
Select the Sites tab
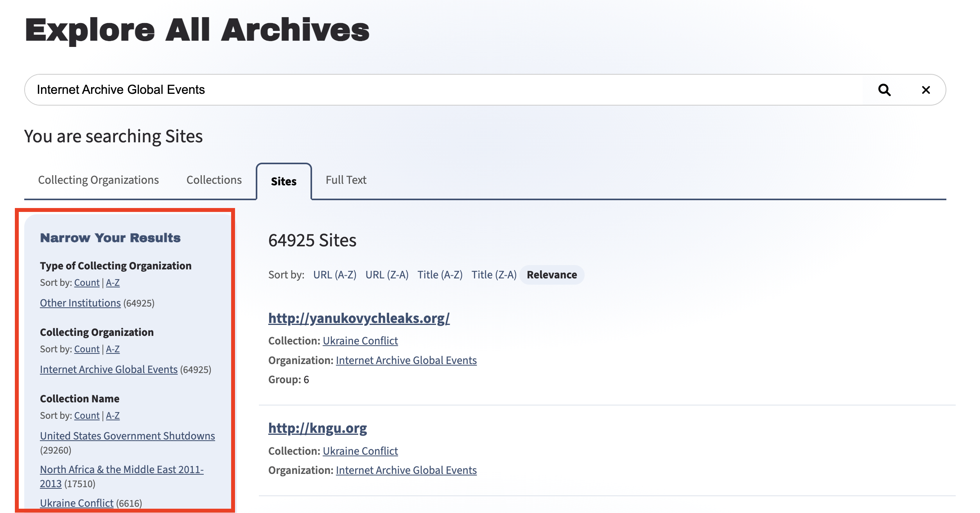click(284, 181)
